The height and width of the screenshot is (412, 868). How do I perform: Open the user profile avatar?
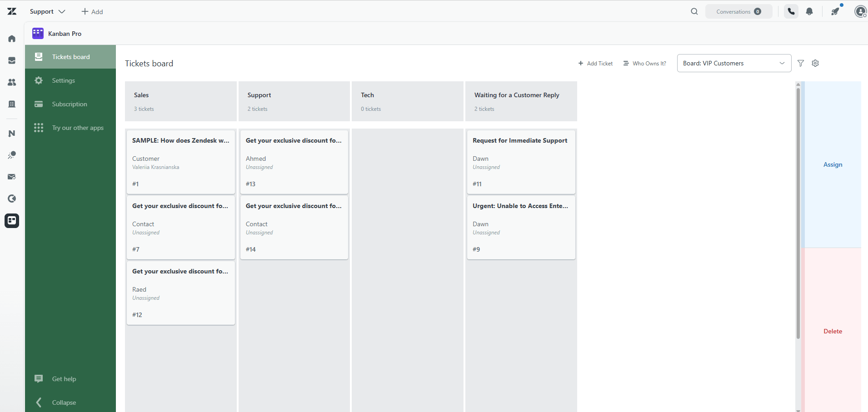(x=860, y=11)
